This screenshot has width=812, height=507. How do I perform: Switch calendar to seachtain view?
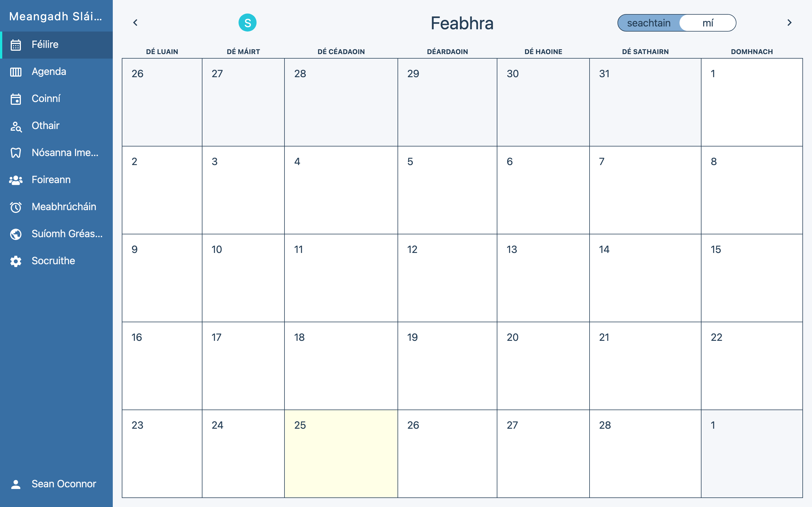pyautogui.click(x=648, y=23)
